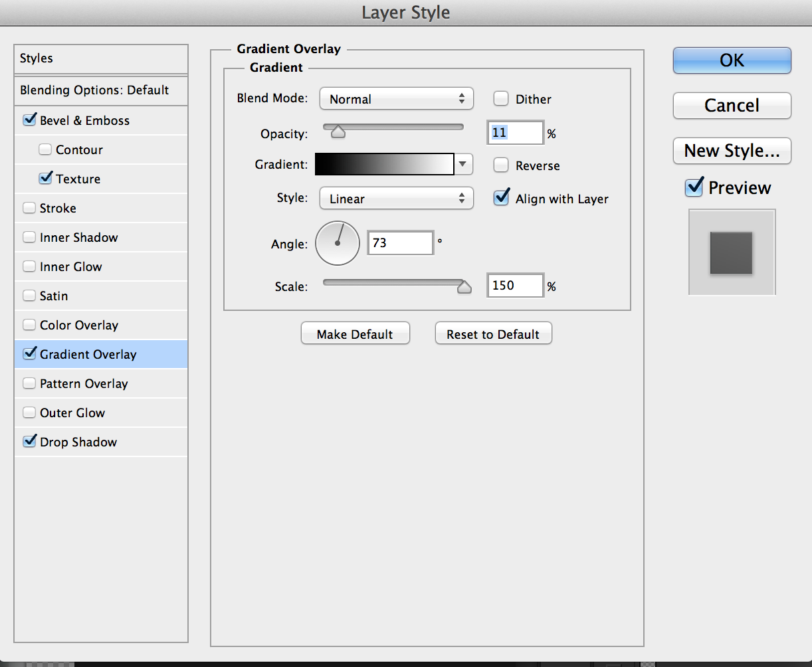Select the Pattern Overlay entry
Screen dimensions: 812x667
84,383
